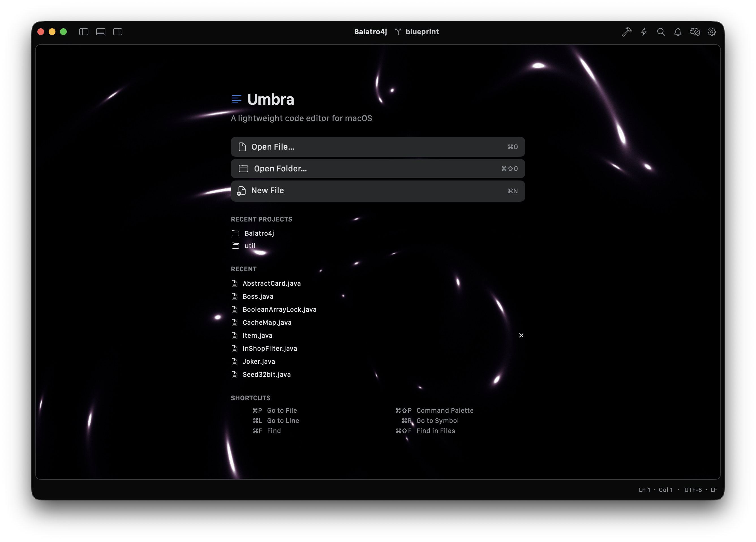Click the Go to File shortcut
The image size is (756, 542).
point(274,410)
